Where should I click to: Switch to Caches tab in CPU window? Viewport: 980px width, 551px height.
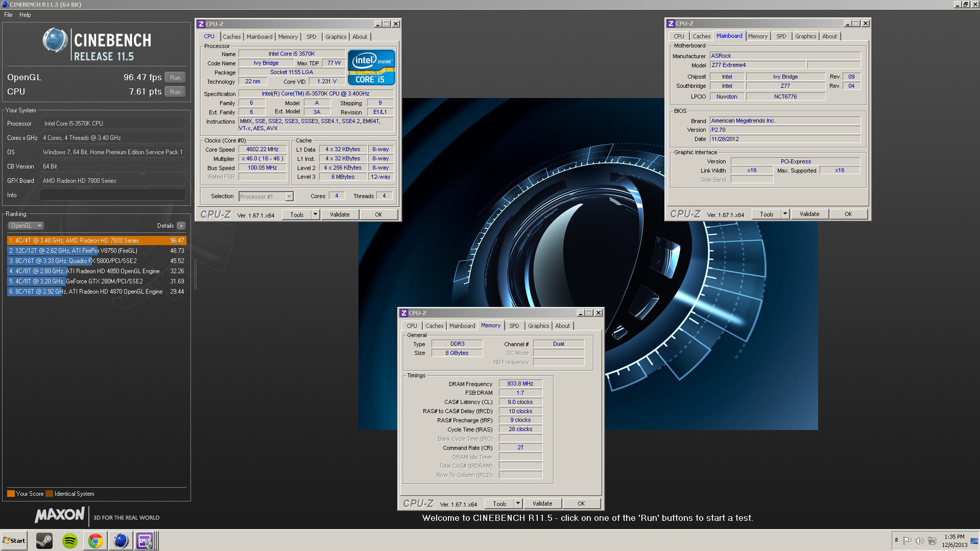click(231, 37)
